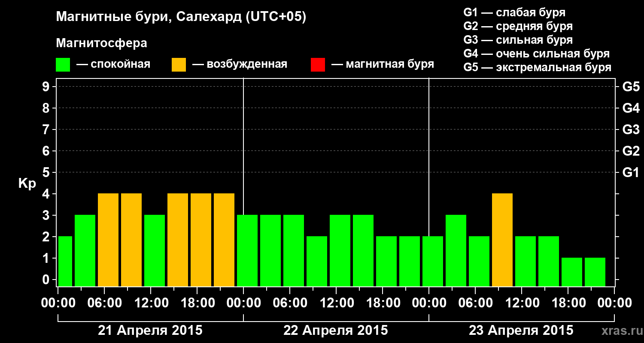This screenshot has height=343, width=644.
Task: Click the only orange bar on 23 April
Action: point(502,240)
